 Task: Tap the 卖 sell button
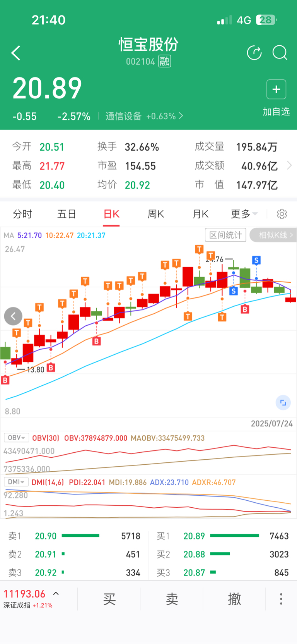tap(172, 599)
